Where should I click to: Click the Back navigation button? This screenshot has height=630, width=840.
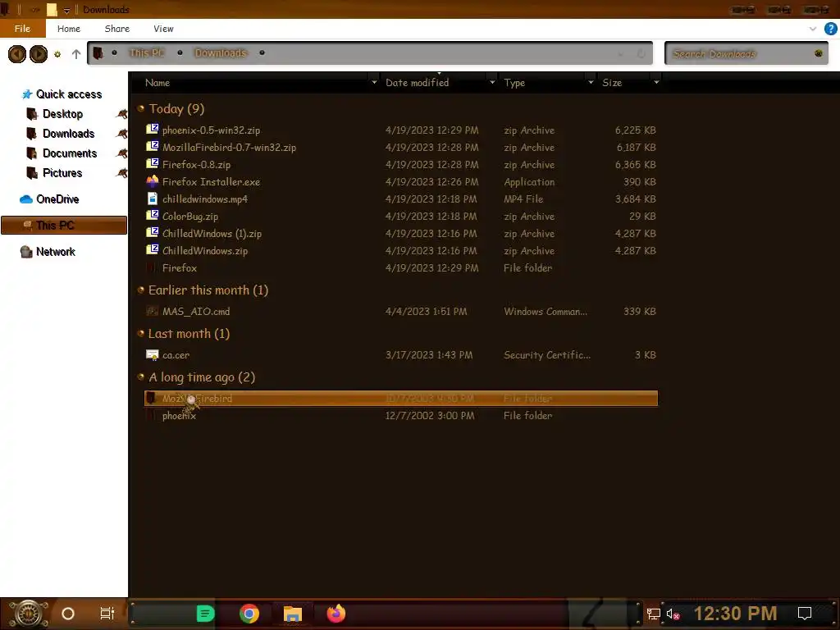[x=17, y=53]
